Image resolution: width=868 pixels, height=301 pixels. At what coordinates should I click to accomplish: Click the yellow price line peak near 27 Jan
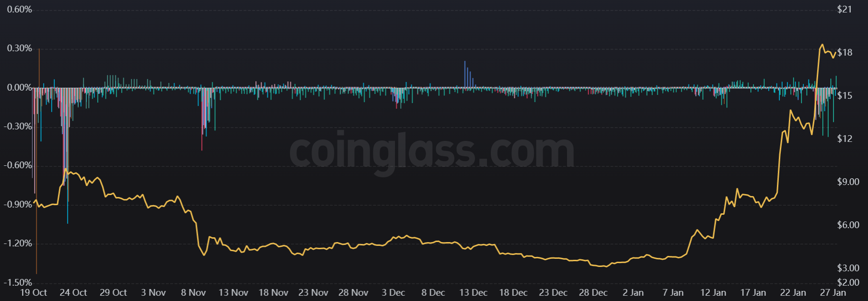click(822, 45)
